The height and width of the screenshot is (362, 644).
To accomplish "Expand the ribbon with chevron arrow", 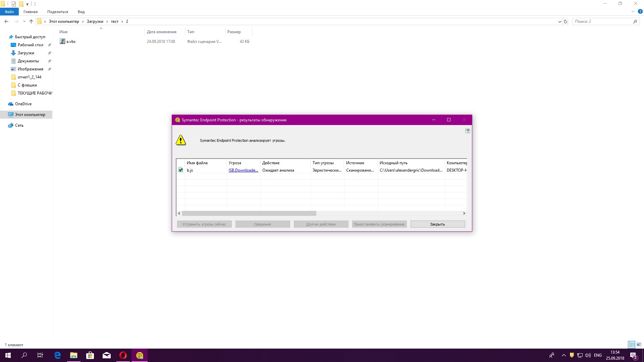I will coord(633,11).
